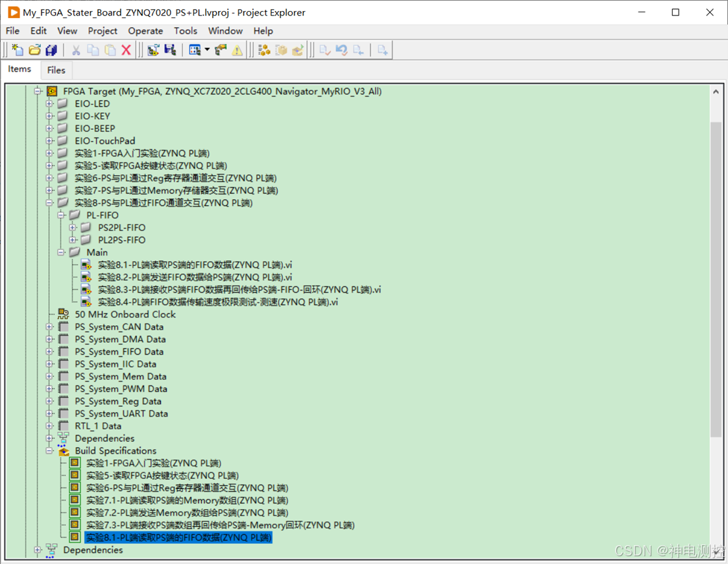Click the Save Project toolbar icon
The image size is (728, 564).
[171, 50]
